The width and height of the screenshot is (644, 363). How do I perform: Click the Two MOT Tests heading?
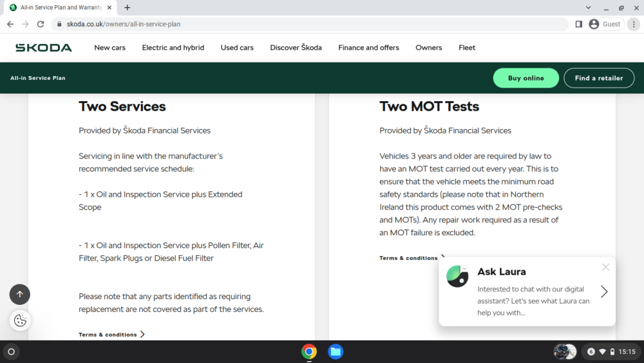[x=429, y=106]
